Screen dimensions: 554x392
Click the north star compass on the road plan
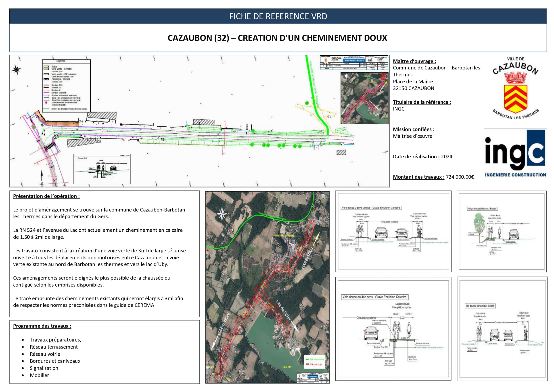pyautogui.click(x=16, y=70)
